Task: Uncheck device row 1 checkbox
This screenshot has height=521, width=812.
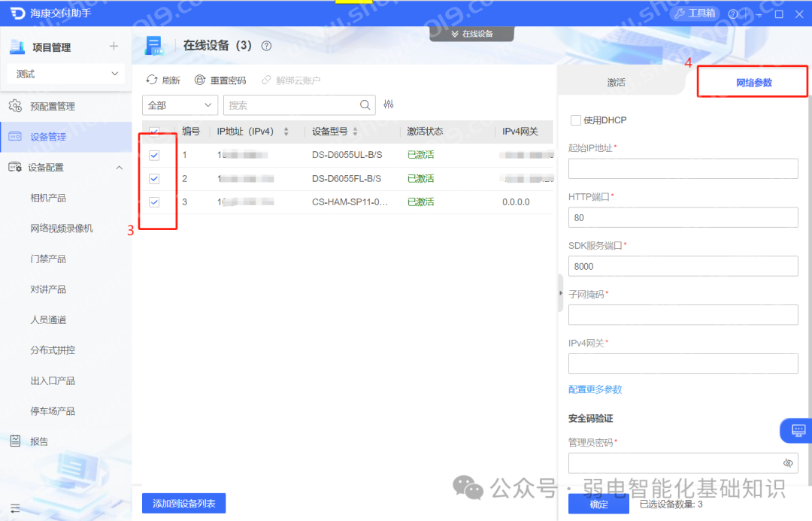Action: tap(154, 156)
